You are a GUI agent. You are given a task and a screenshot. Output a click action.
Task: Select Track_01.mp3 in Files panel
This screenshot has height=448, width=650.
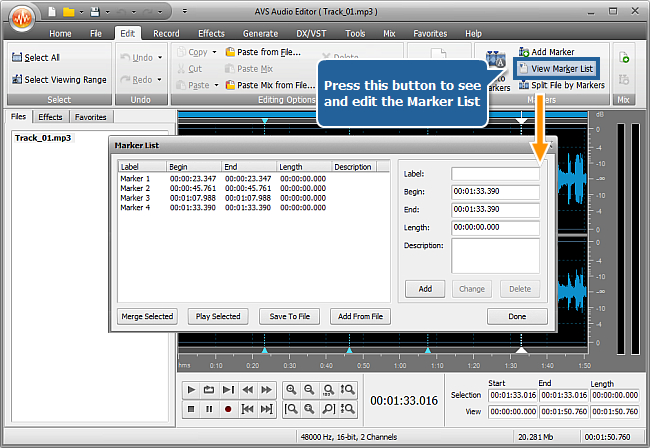pyautogui.click(x=43, y=138)
